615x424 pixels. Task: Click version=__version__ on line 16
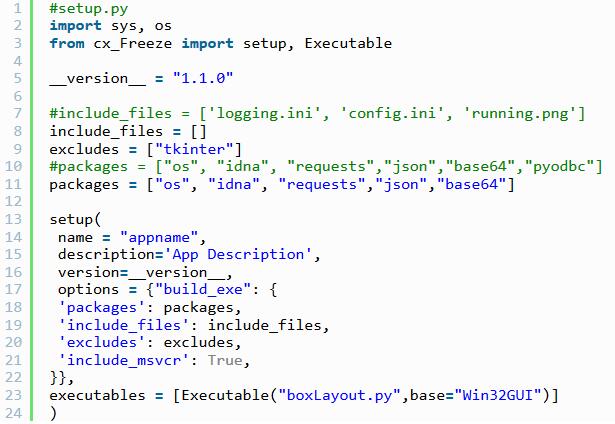point(141,273)
